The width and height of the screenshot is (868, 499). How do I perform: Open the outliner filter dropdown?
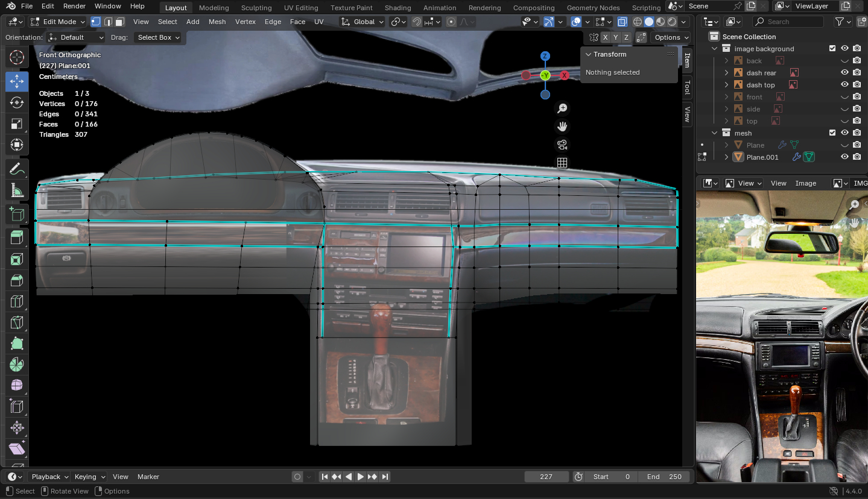843,22
